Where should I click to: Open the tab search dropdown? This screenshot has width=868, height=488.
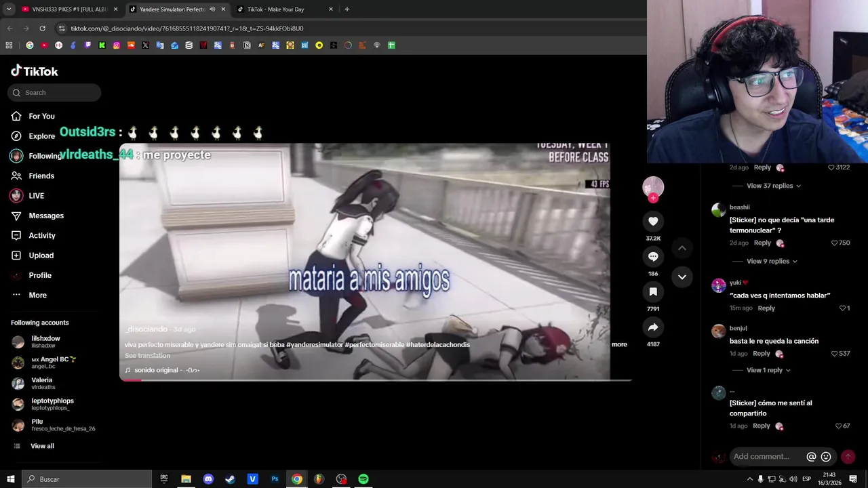(9, 9)
